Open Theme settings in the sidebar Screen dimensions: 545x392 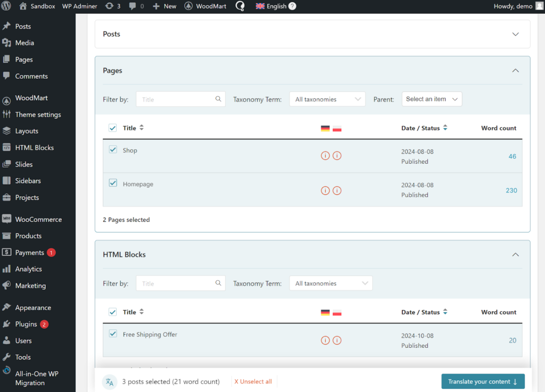click(38, 114)
